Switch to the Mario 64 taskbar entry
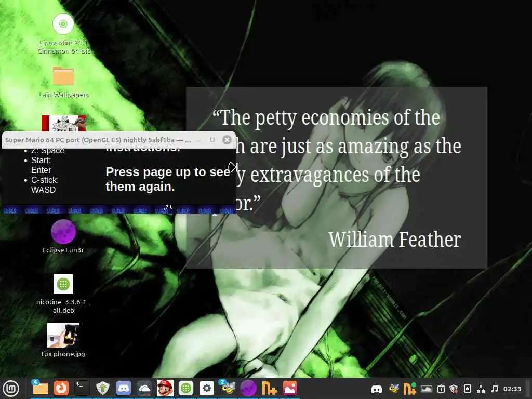The width and height of the screenshot is (532, 399). [x=165, y=388]
